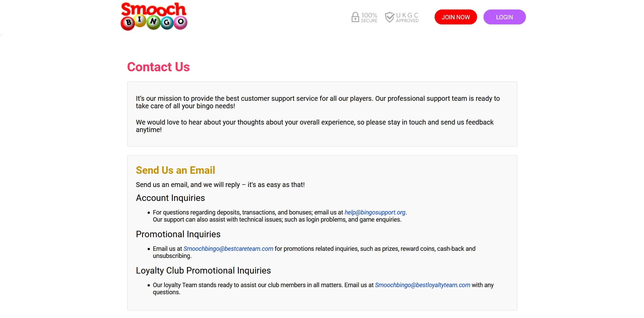The width and height of the screenshot is (644, 318).
Task: Click the colored bingo balls in logo
Action: click(x=154, y=23)
